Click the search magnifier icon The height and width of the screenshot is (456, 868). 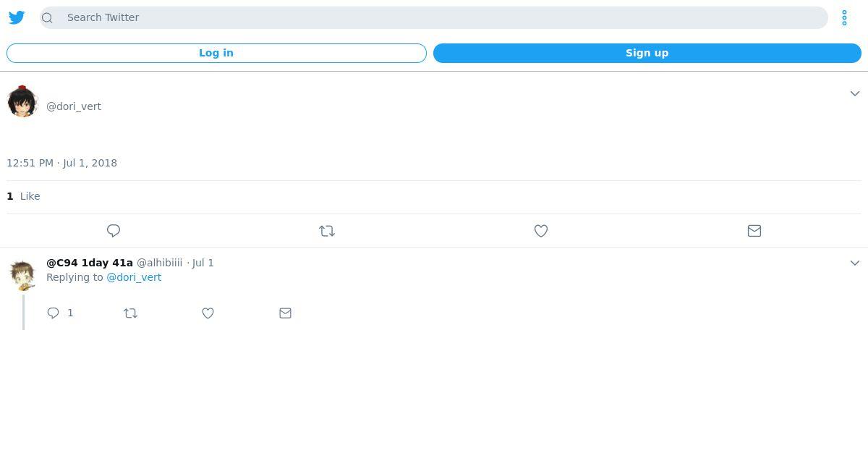[48, 17]
